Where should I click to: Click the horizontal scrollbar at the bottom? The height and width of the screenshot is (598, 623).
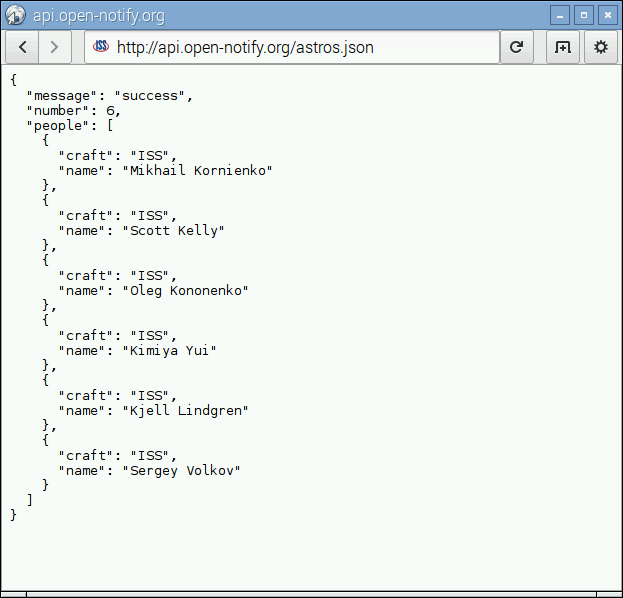tap(312, 594)
